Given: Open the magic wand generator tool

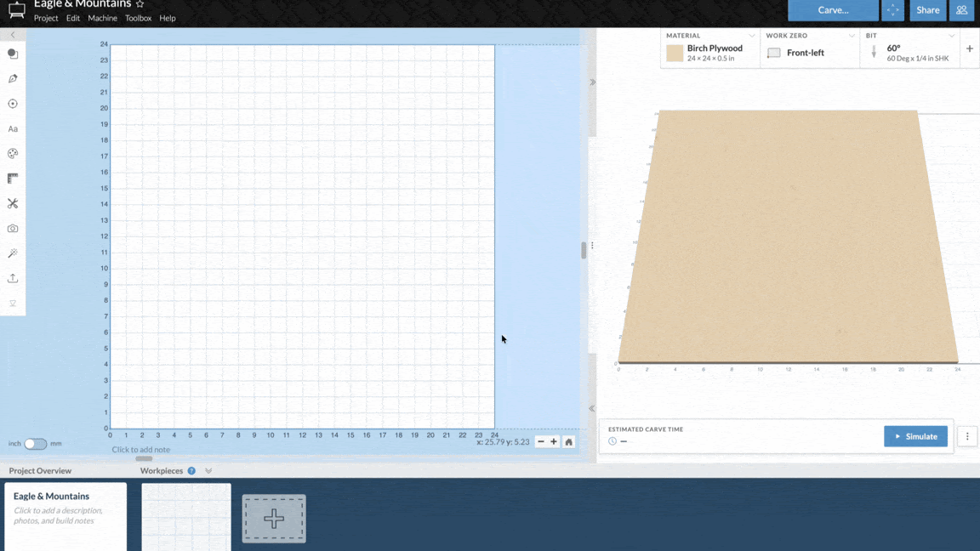Looking at the screenshot, I should coord(13,253).
